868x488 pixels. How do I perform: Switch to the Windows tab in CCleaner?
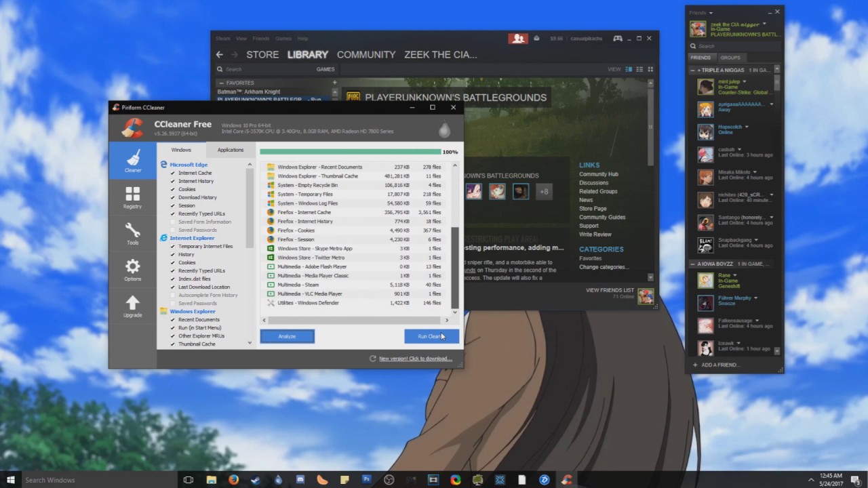(x=181, y=150)
